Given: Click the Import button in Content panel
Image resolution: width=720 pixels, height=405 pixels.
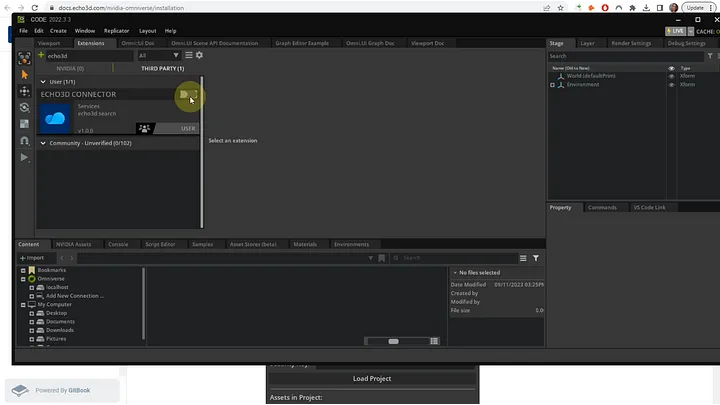Looking at the screenshot, I should (32, 258).
